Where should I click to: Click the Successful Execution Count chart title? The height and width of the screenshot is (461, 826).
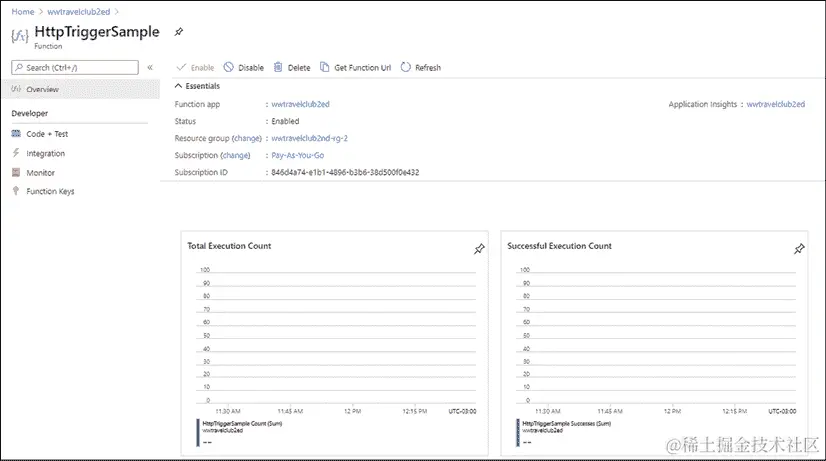pos(559,246)
